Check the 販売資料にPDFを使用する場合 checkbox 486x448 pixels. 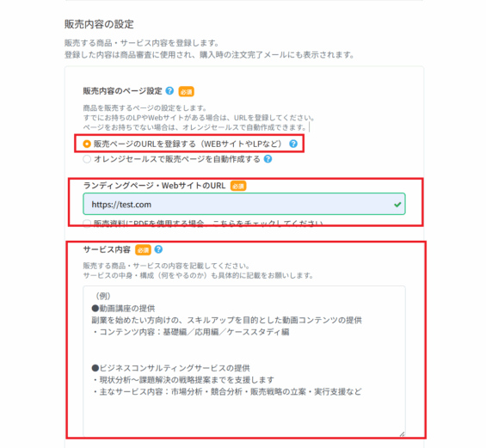87,224
